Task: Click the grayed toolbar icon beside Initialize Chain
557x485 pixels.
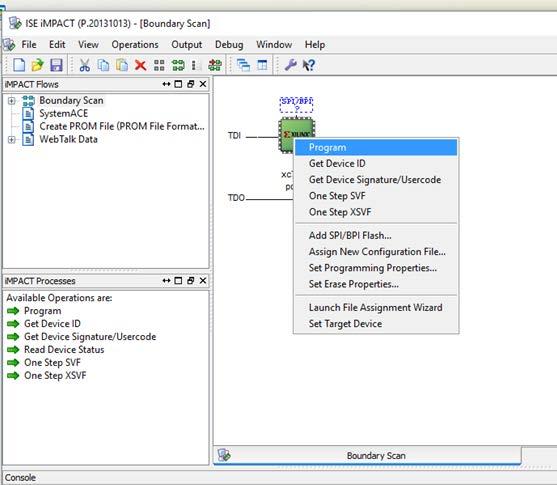Action: pyautogui.click(x=196, y=65)
